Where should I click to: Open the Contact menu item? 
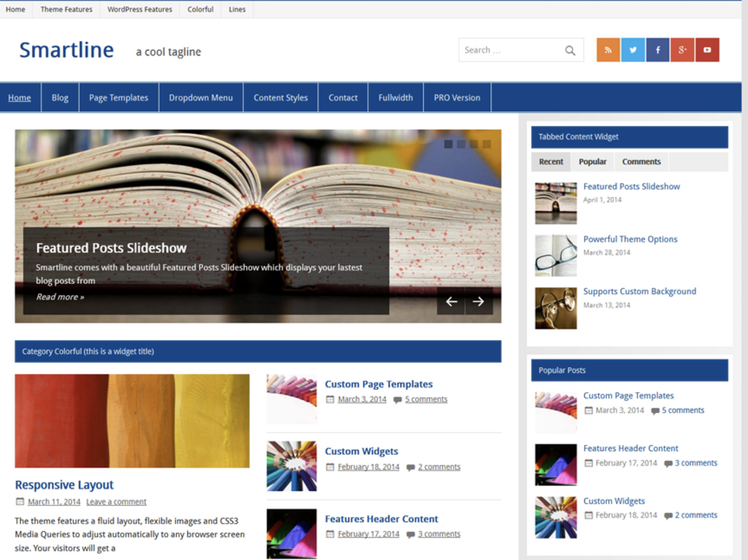pyautogui.click(x=343, y=98)
